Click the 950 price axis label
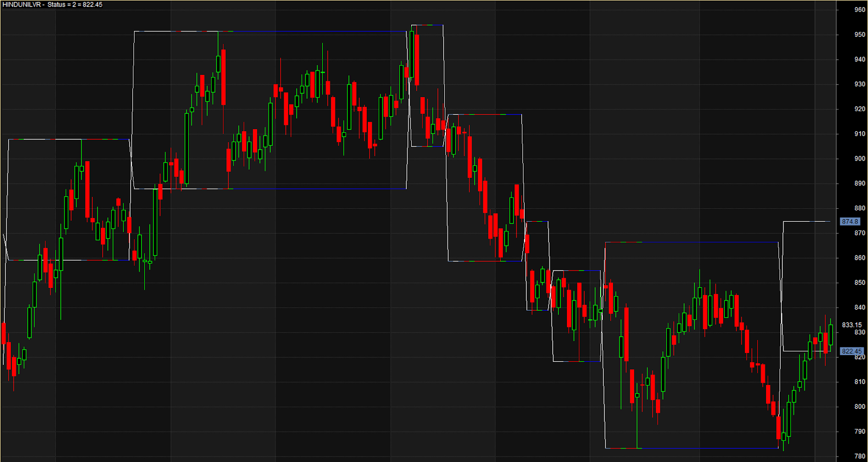868x462 pixels. [860, 35]
